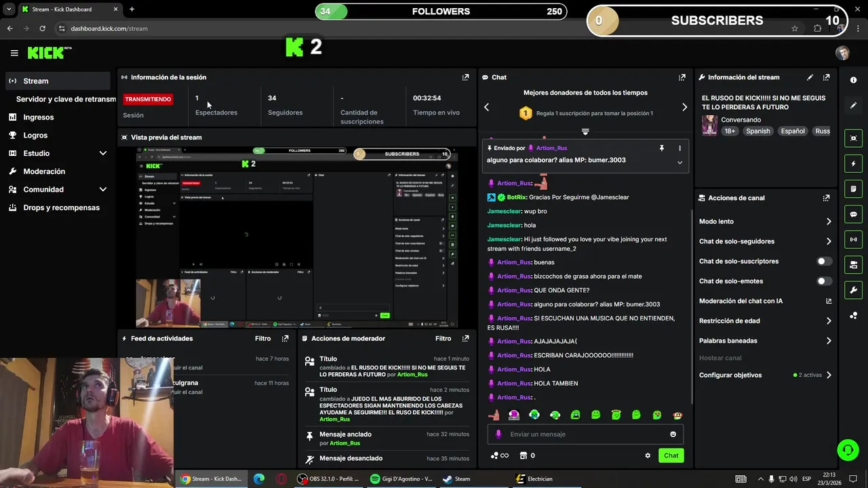The height and width of the screenshot is (488, 868).
Task: Pop out the Chat panel
Action: [x=682, y=77]
